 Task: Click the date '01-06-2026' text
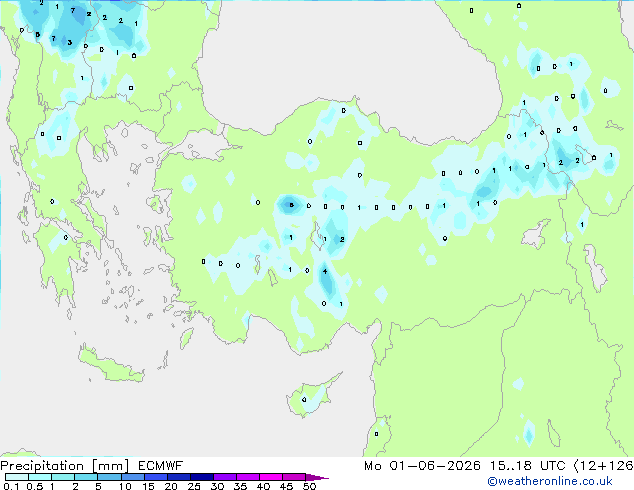click(435, 466)
